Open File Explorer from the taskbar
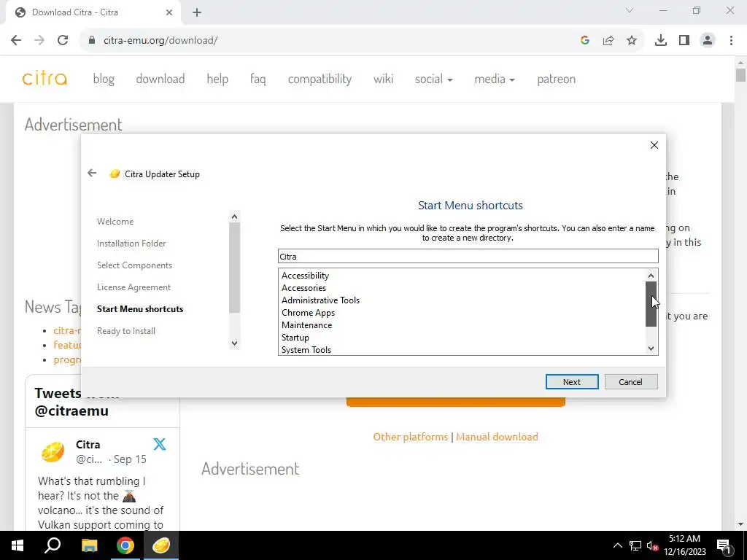Image resolution: width=747 pixels, height=560 pixels. (89, 545)
